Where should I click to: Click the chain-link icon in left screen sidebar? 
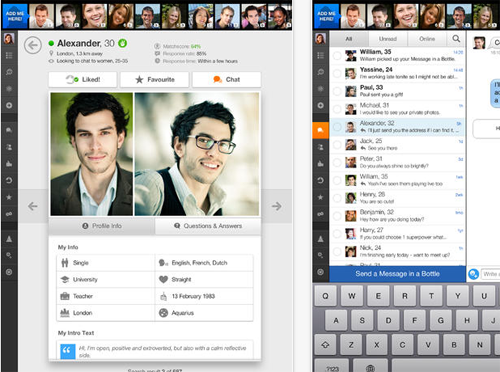pos(9,214)
